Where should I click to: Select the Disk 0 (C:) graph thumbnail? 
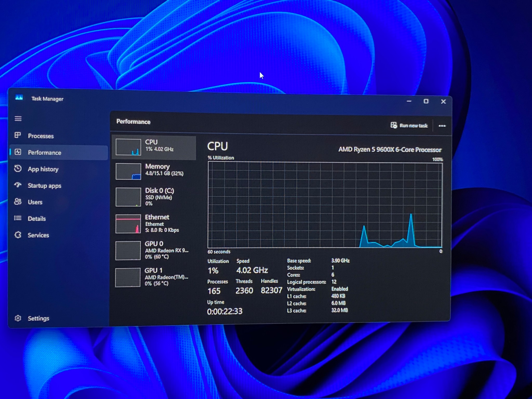point(128,197)
